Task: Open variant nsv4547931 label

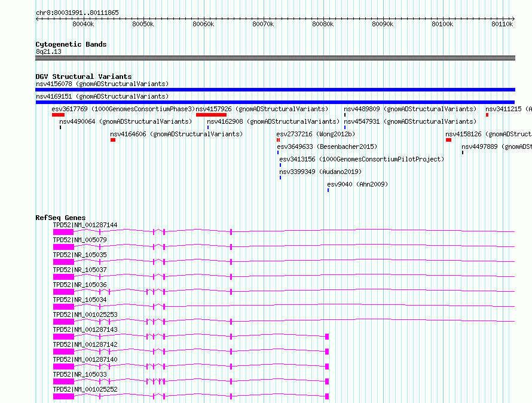Action: point(410,121)
